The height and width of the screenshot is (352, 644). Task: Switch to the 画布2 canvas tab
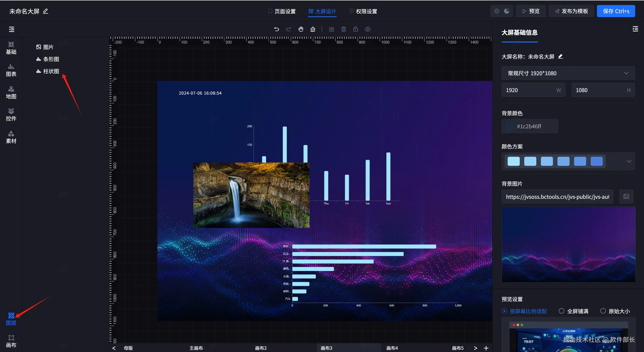tap(261, 348)
